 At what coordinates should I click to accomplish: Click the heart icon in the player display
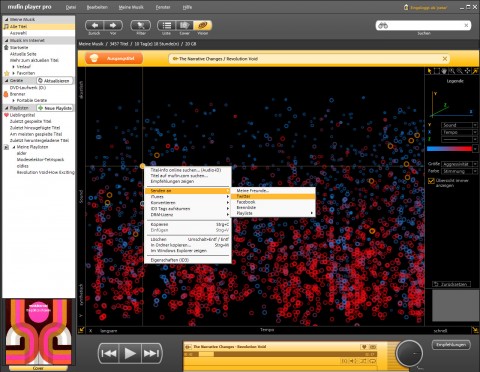point(364,347)
